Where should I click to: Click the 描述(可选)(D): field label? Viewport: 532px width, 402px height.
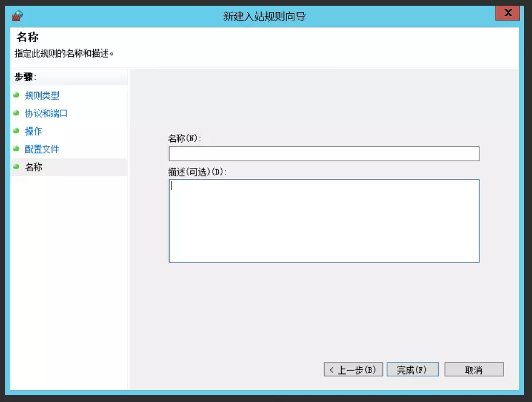[x=197, y=172]
